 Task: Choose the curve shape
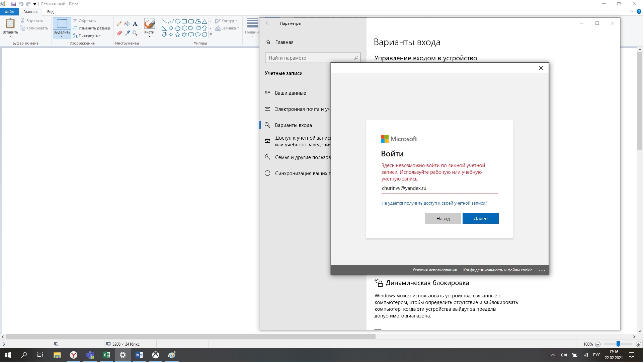point(171,21)
